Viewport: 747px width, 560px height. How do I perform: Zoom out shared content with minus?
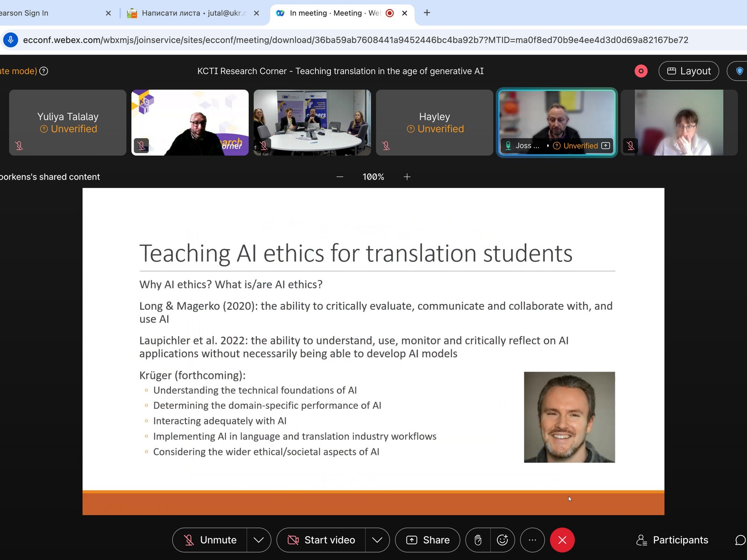[340, 177]
